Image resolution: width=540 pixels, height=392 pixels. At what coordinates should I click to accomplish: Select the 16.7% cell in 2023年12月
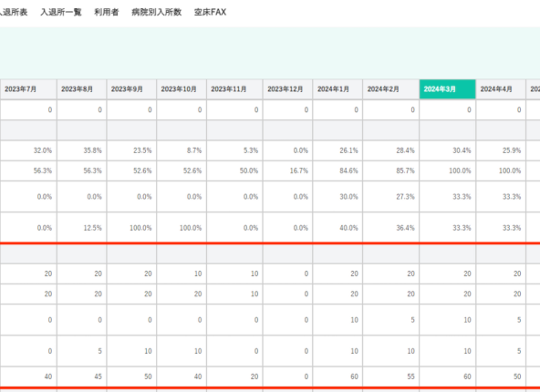click(x=287, y=170)
